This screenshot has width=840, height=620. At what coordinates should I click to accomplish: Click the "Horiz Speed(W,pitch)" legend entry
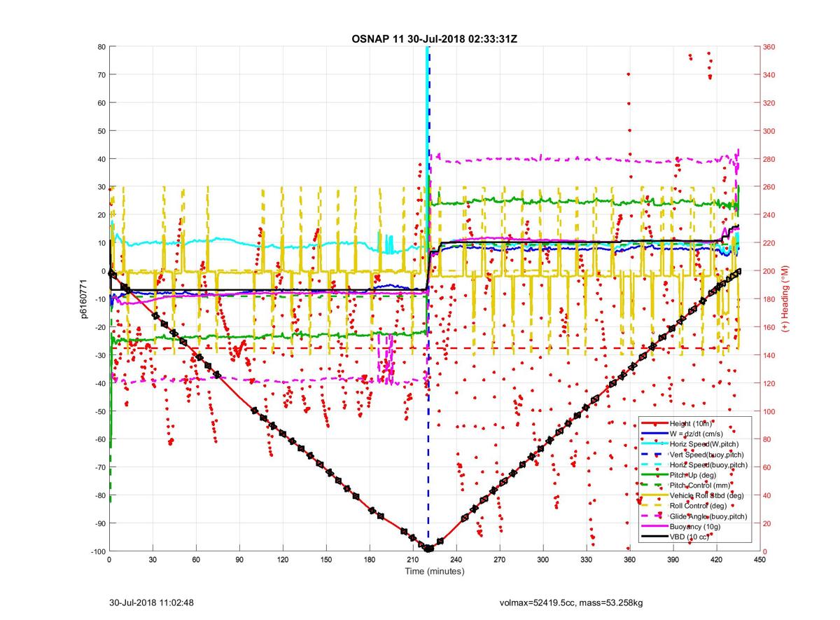[704, 444]
